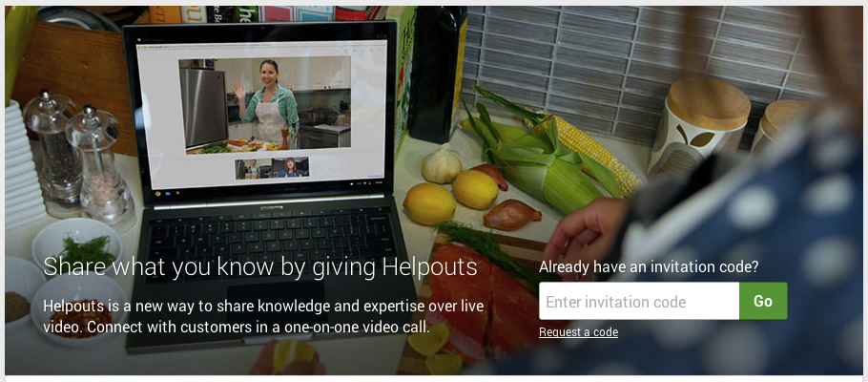Image resolution: width=868 pixels, height=382 pixels.
Task: Click "Already have an invitation code?" text
Action: pyautogui.click(x=649, y=266)
